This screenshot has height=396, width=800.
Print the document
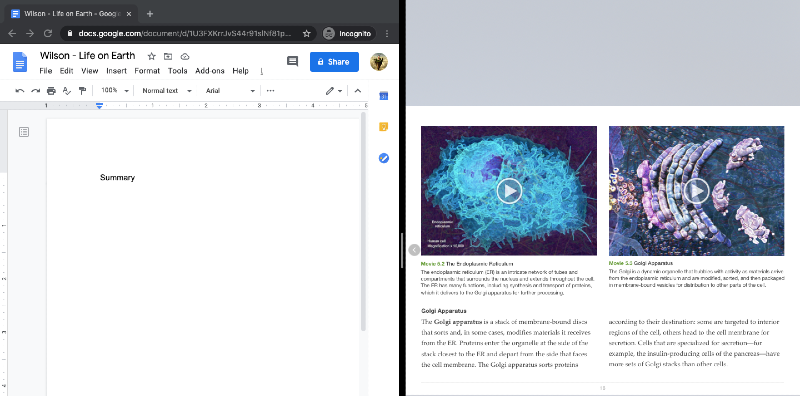[x=51, y=91]
